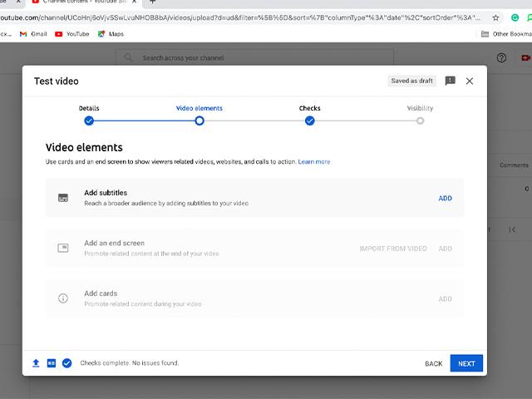Close the Channel content browser tab
The image size is (532, 399).
click(x=134, y=2)
